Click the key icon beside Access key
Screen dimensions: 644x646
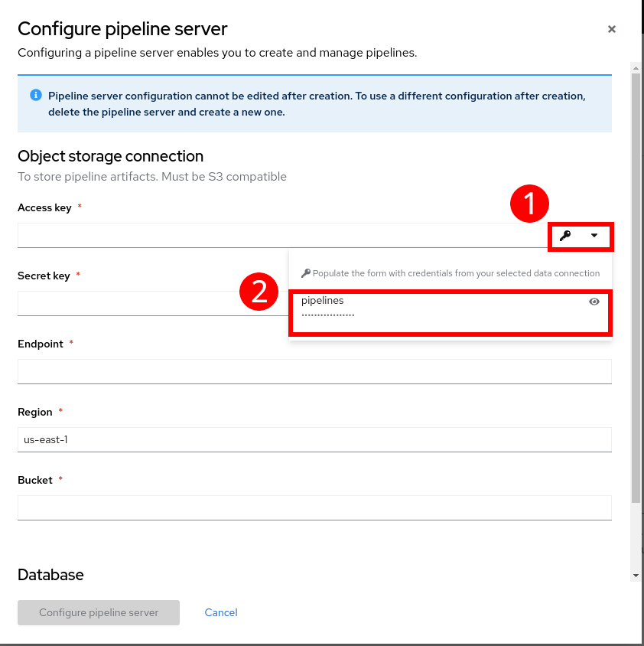pos(565,236)
